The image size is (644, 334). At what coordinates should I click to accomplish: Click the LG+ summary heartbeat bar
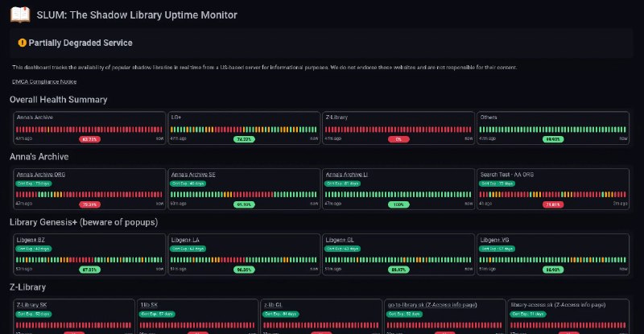pos(244,130)
